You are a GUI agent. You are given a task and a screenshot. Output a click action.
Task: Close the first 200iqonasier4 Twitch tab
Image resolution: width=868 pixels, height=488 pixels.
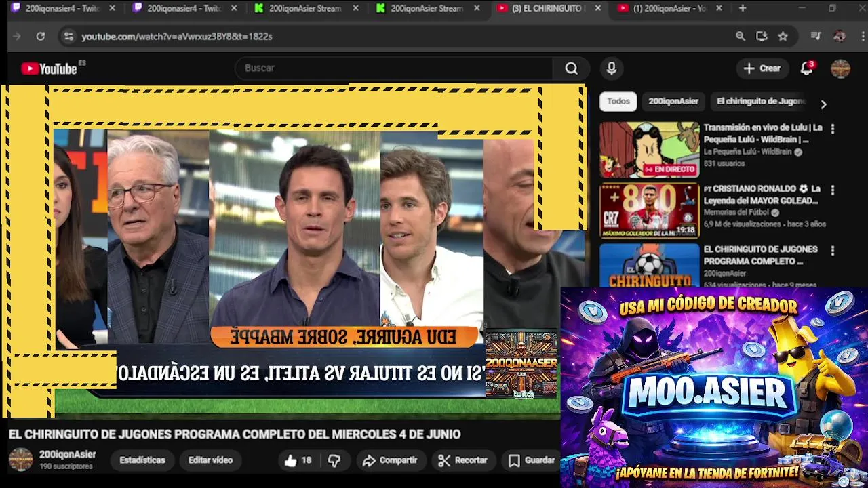tap(113, 8)
